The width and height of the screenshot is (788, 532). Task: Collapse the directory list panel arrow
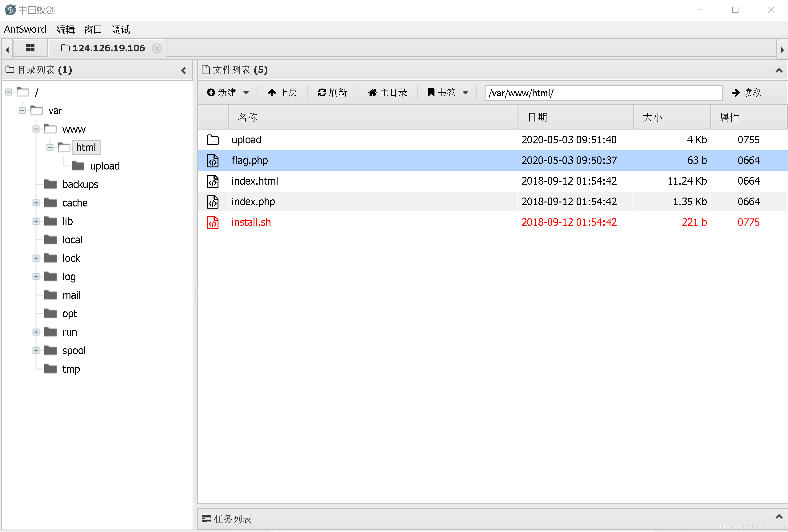click(183, 70)
